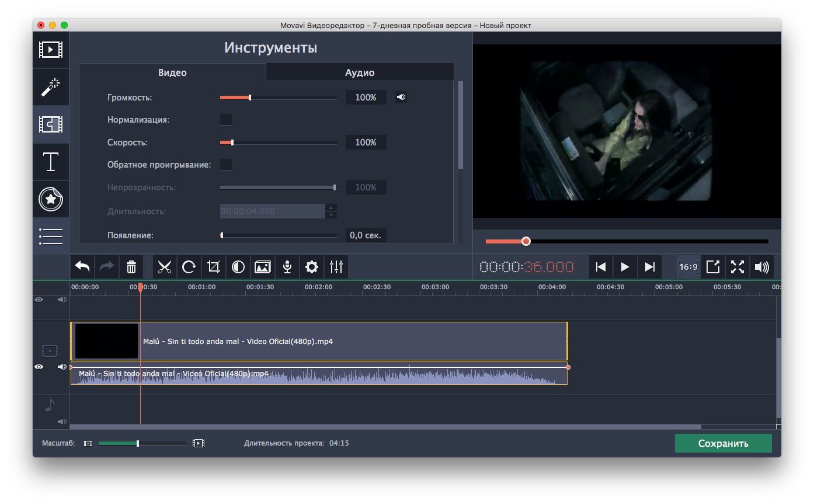Click the Инструменты panel vertical scrollbar
Viewport: 814px width, 504px height.
461,125
